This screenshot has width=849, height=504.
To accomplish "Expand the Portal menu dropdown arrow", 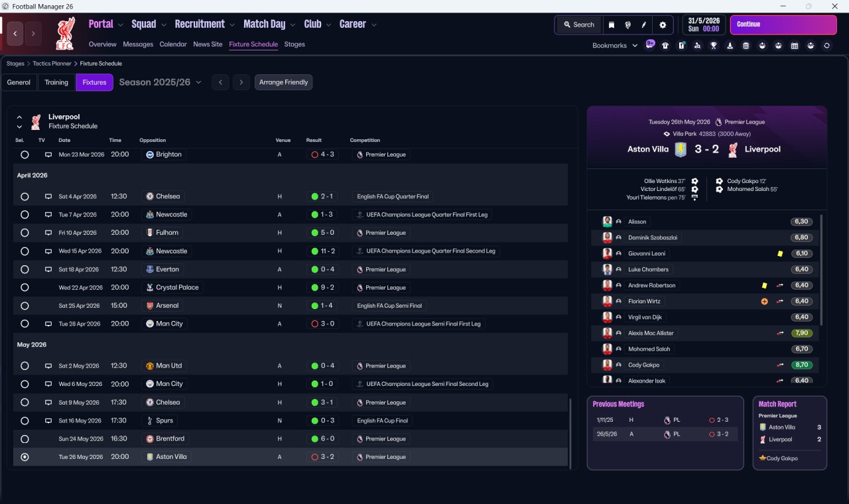I will (x=121, y=25).
